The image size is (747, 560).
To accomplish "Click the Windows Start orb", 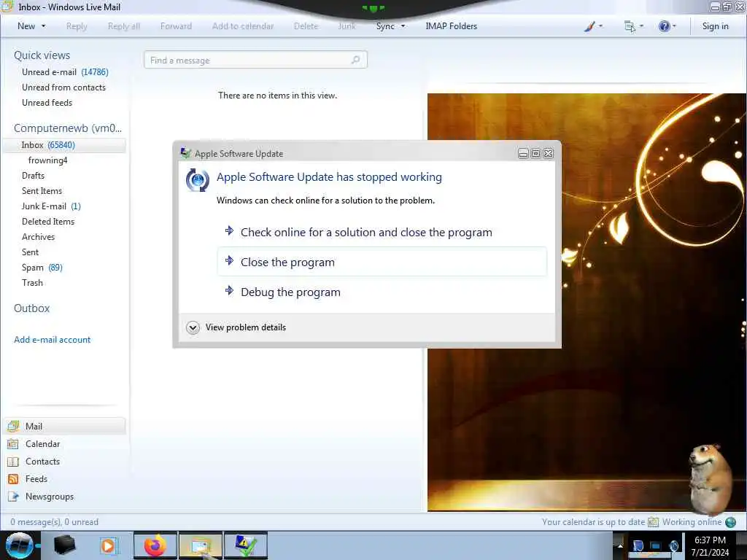I will [x=20, y=545].
